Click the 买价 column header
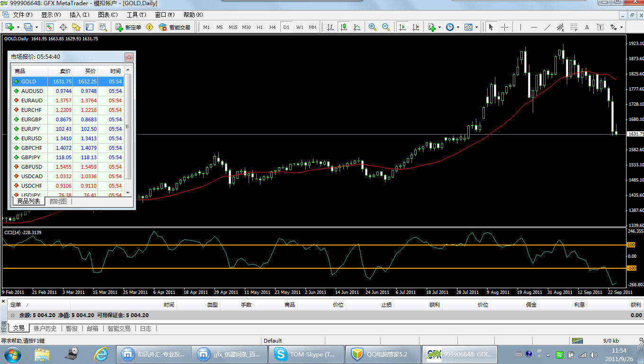 click(85, 71)
